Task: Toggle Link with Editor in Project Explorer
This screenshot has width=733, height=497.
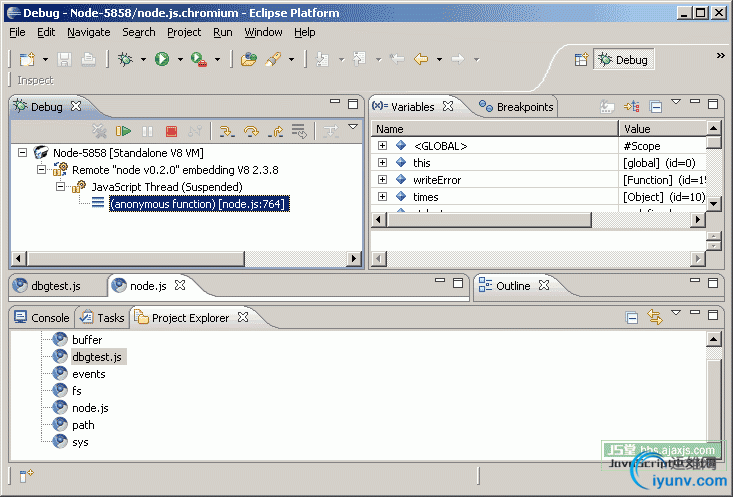Action: (x=655, y=317)
